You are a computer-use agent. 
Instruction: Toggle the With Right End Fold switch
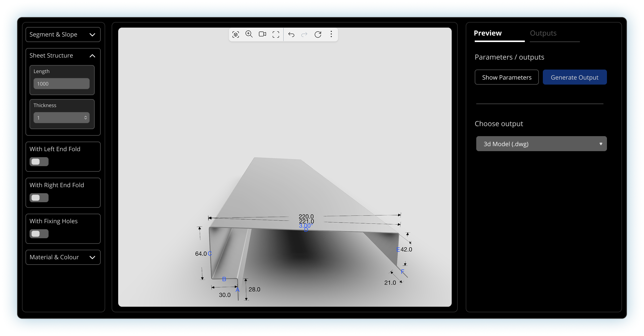point(39,198)
